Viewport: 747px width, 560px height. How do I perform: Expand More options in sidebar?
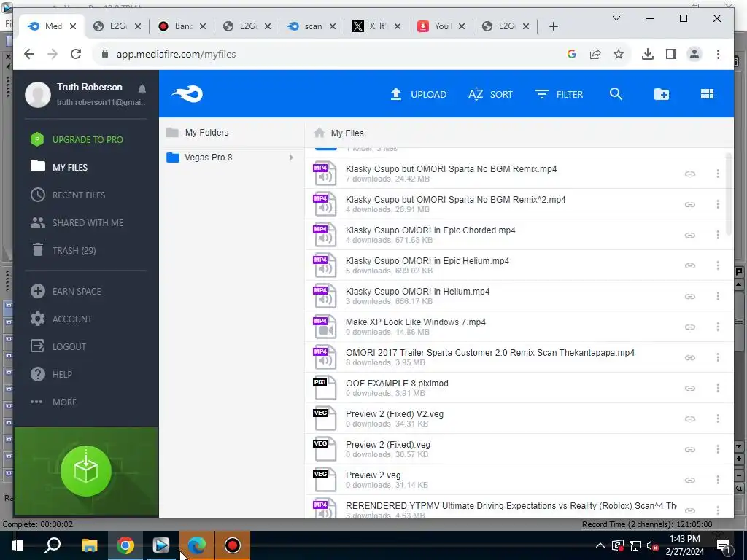53,402
